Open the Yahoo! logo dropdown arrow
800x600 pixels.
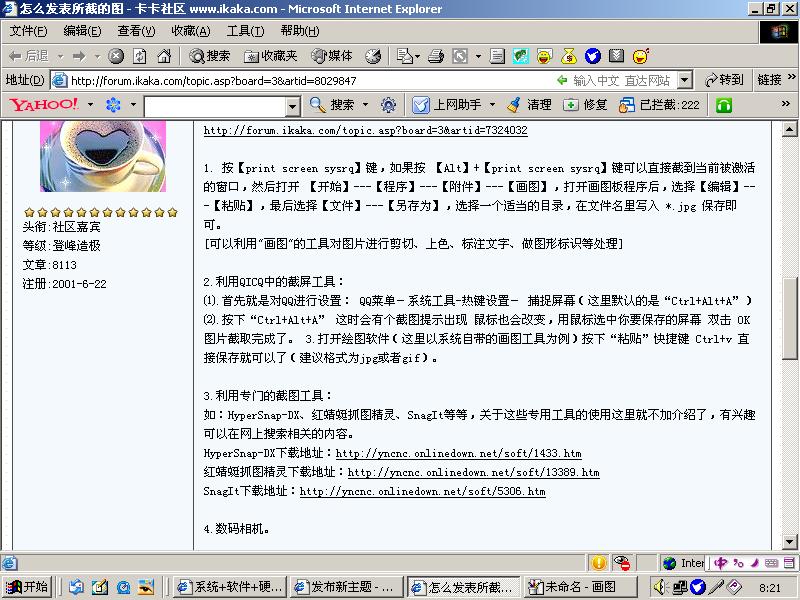click(x=90, y=105)
